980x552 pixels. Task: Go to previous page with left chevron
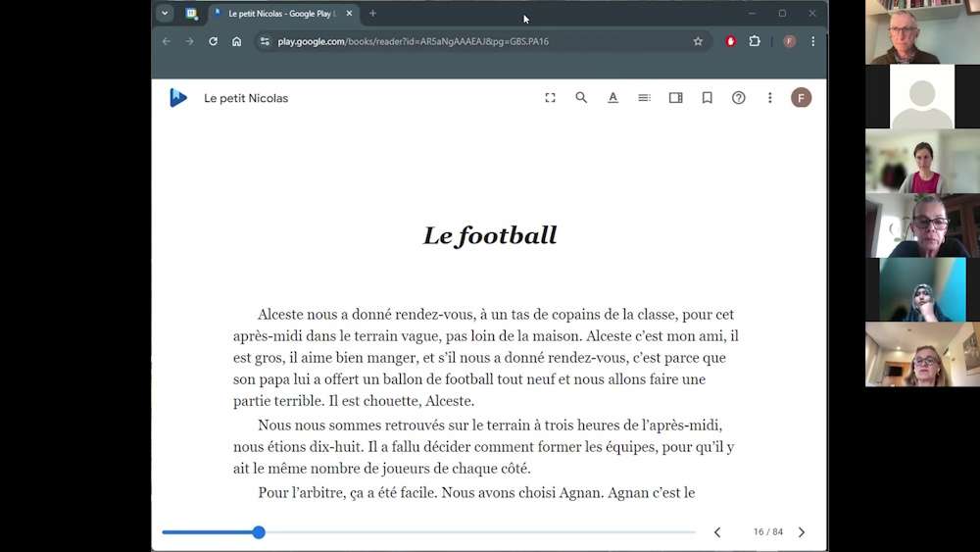click(717, 532)
